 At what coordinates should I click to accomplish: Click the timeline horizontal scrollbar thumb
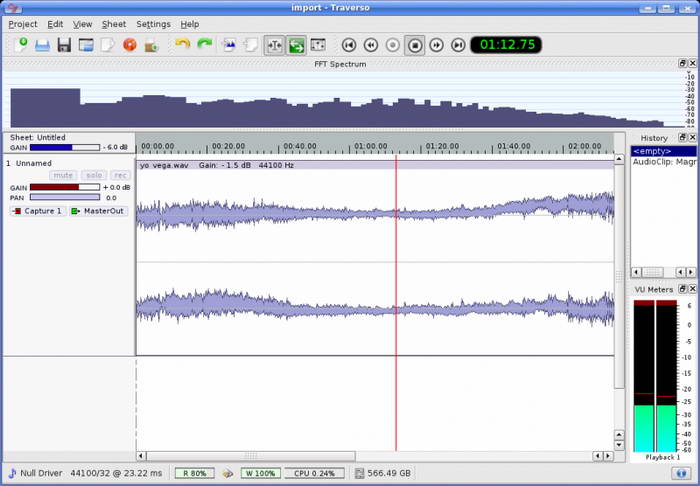tap(251, 456)
